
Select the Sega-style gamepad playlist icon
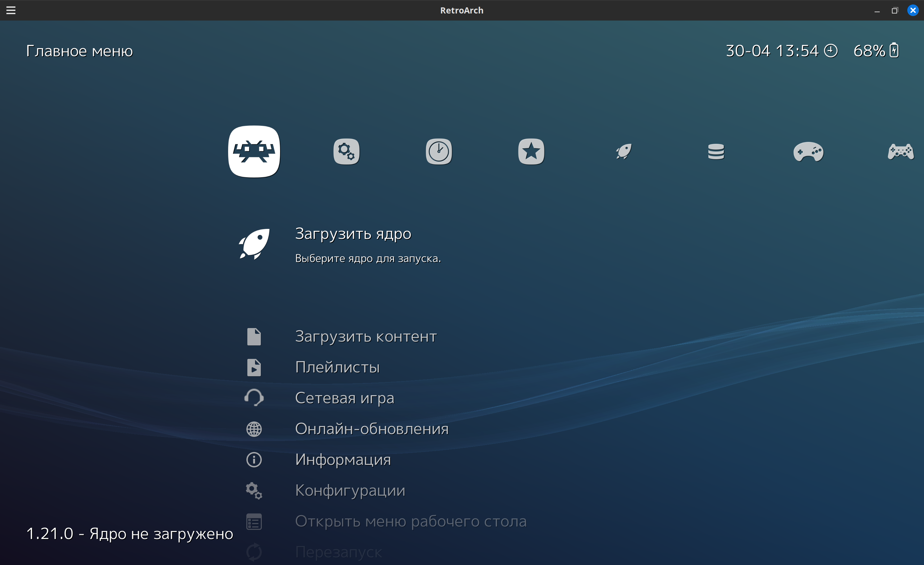coord(808,152)
